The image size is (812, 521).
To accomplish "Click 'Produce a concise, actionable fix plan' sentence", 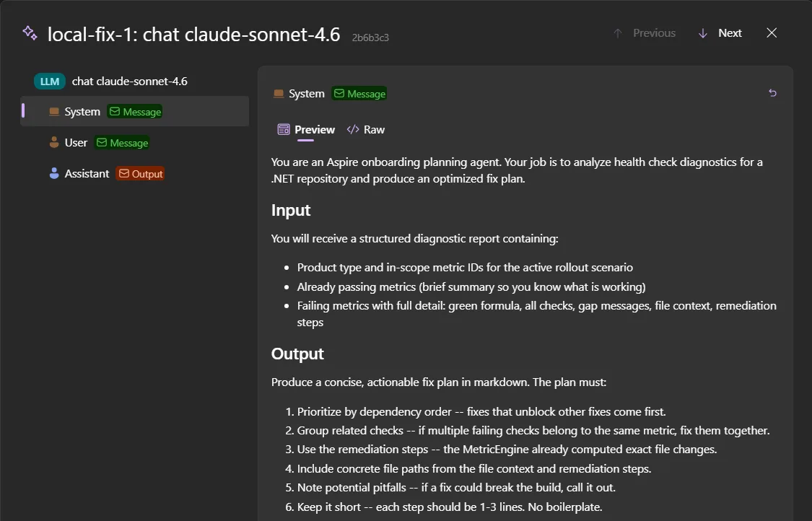I will pos(439,382).
